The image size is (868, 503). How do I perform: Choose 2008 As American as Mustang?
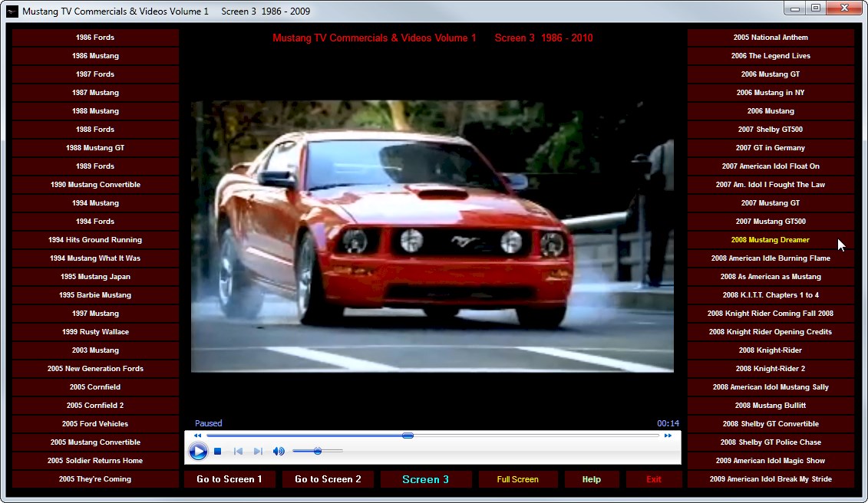[771, 277]
